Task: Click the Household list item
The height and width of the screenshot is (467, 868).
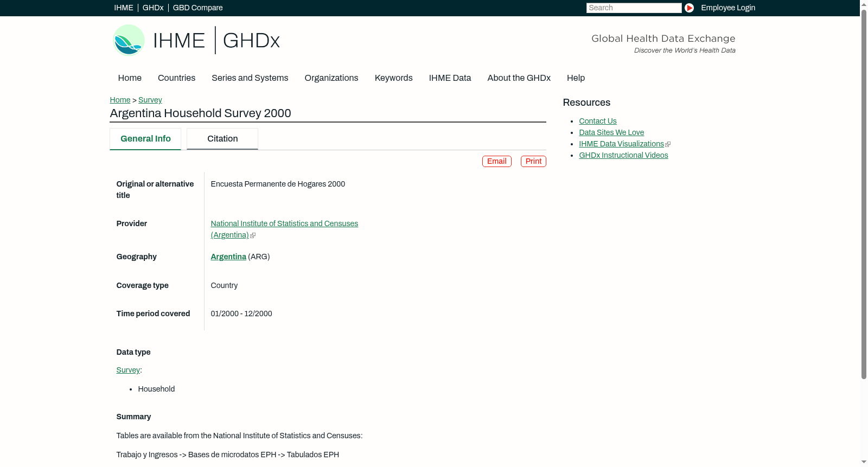Action: pos(156,389)
